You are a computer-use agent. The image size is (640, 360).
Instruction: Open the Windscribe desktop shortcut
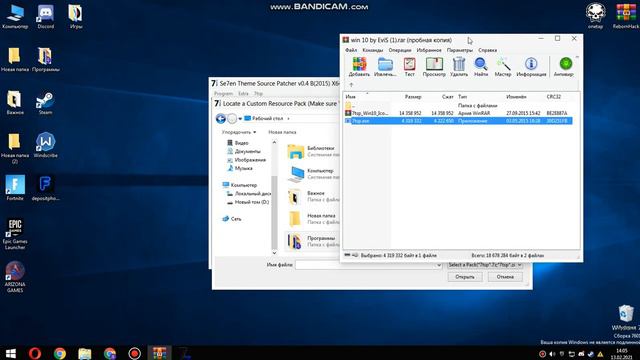45,145
